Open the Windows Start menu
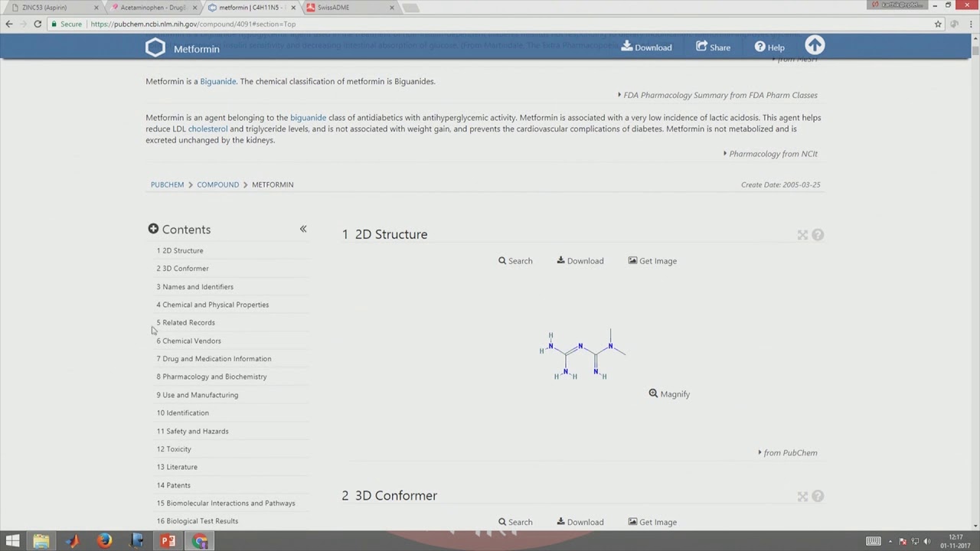980x551 pixels. coord(12,541)
